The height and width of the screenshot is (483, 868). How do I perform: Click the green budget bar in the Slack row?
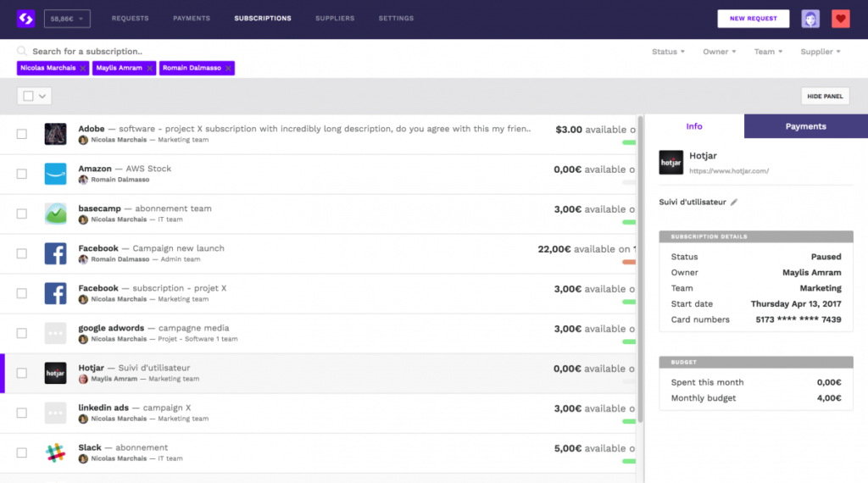coord(629,462)
